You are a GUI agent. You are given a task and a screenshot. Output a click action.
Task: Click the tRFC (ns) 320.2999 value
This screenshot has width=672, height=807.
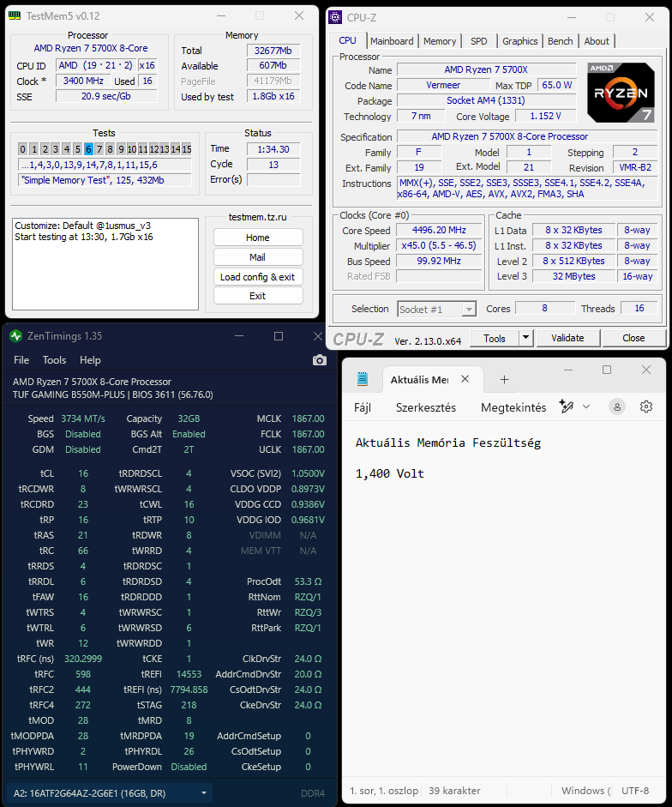tap(83, 659)
